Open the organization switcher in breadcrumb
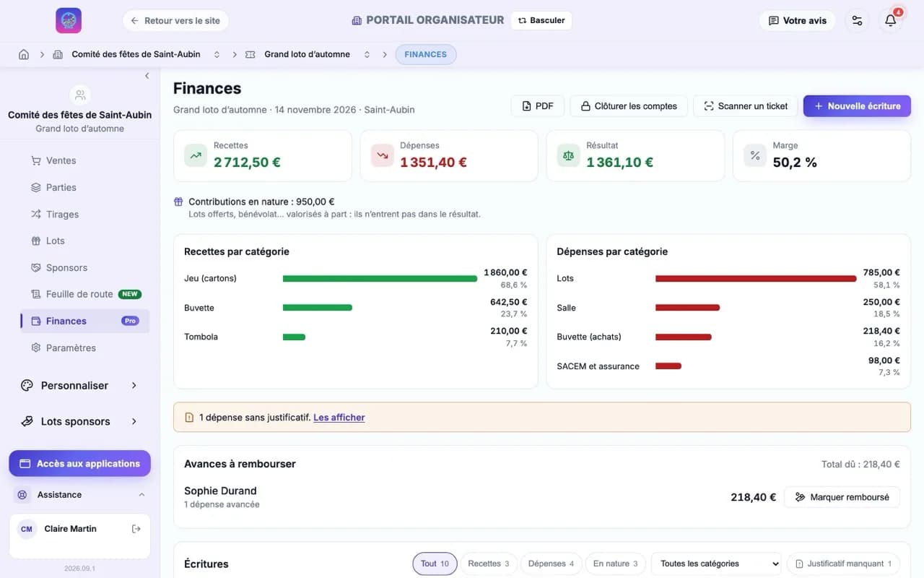The image size is (924, 578). [217, 54]
